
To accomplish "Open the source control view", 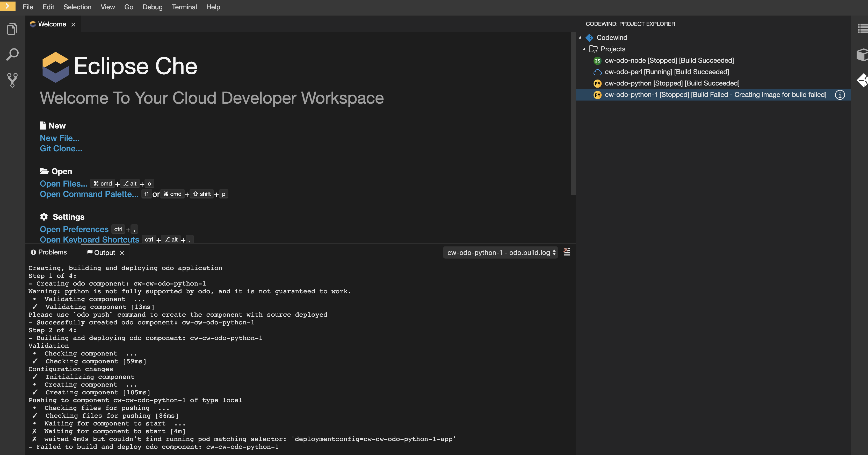I will [x=12, y=80].
